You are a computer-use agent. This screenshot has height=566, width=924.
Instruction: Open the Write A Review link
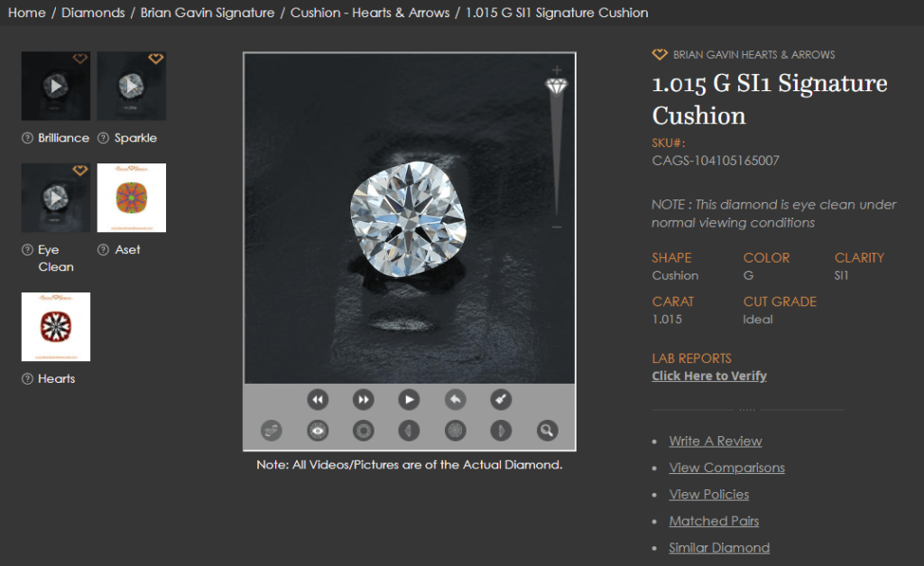pyautogui.click(x=716, y=441)
